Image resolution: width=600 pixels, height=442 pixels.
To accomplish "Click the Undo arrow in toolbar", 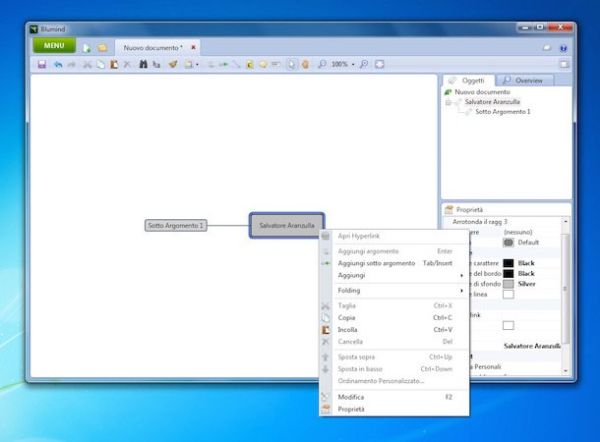I will (58, 64).
